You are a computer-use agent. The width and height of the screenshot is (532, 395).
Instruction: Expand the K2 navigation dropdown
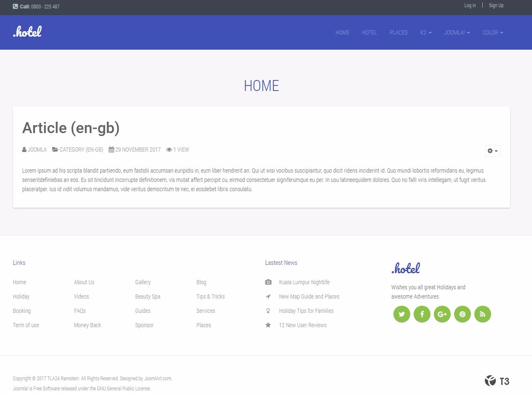pyautogui.click(x=425, y=32)
